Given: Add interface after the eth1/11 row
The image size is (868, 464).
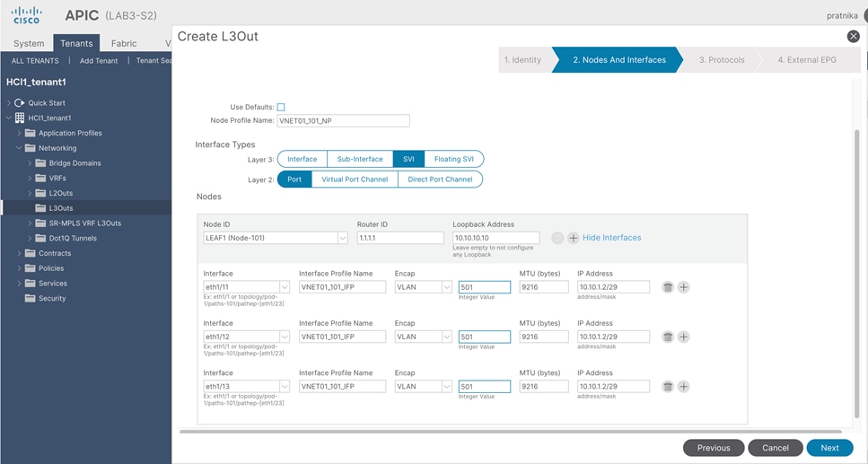Looking at the screenshot, I should 684,287.
